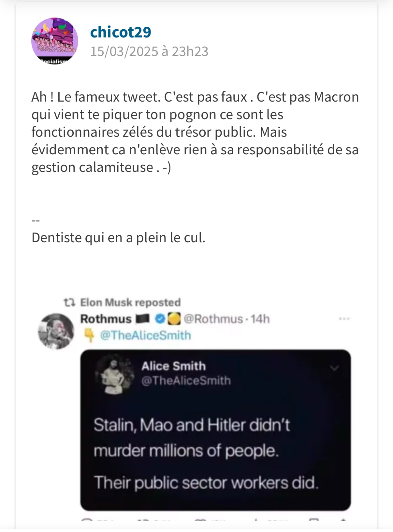This screenshot has width=393, height=532.
Task: Click the 14h tweet timestamp
Action: [x=260, y=319]
